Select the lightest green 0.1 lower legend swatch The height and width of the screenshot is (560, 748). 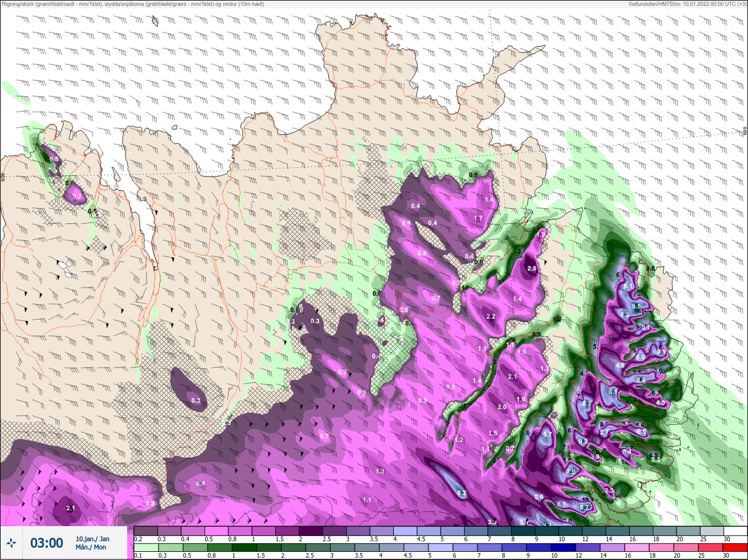146,548
